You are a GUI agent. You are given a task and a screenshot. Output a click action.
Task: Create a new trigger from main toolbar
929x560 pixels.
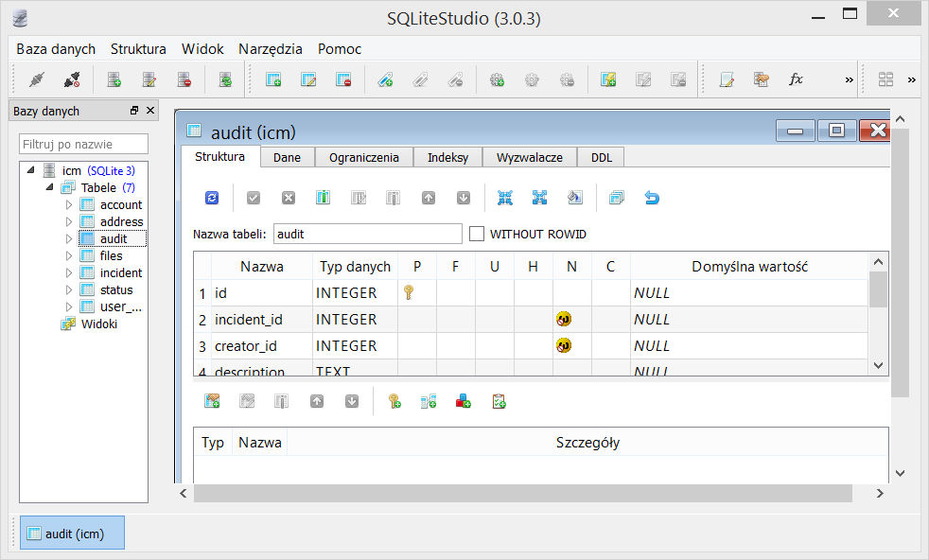[x=497, y=79]
